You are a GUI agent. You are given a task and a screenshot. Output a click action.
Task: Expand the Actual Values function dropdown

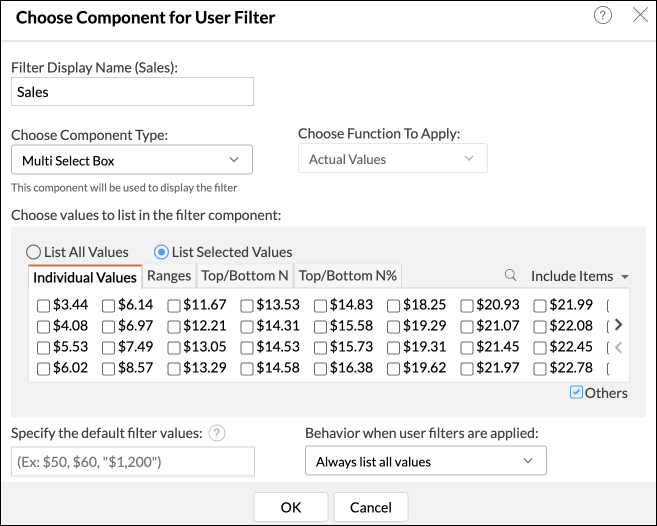tap(392, 159)
